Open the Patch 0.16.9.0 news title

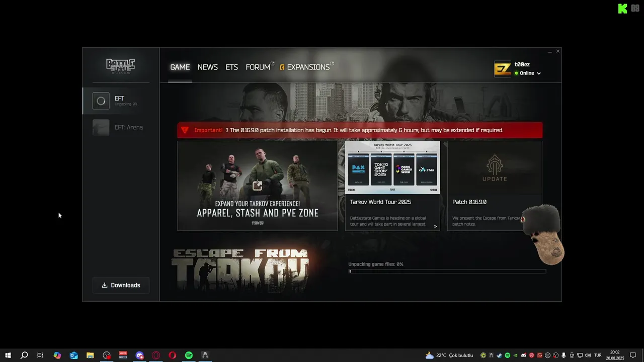tap(469, 202)
